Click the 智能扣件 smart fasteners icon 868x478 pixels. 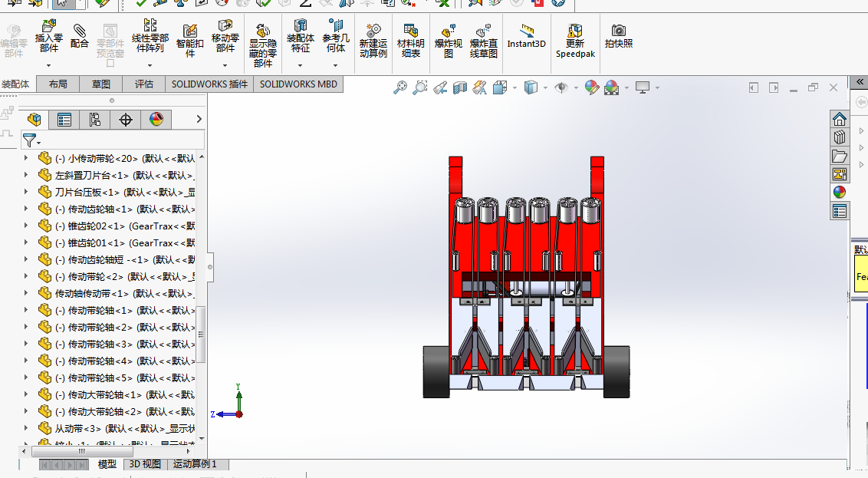click(x=190, y=41)
